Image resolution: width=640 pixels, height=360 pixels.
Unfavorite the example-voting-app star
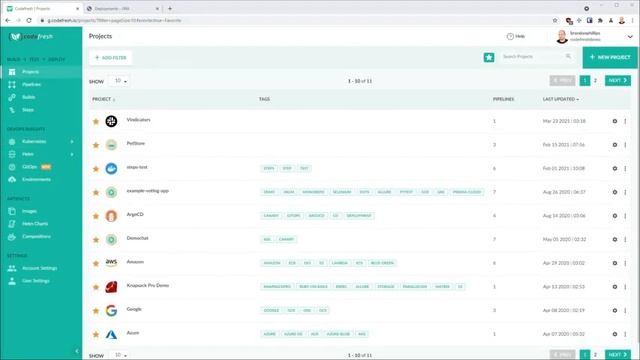click(96, 192)
